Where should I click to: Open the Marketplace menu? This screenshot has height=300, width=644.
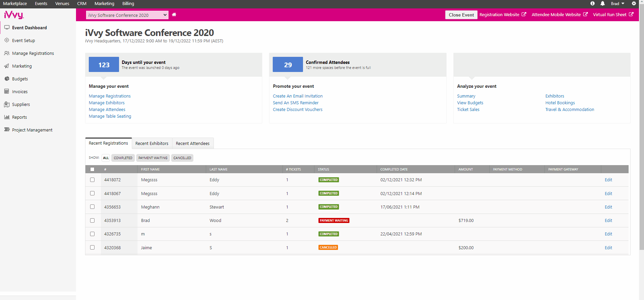click(x=15, y=3)
